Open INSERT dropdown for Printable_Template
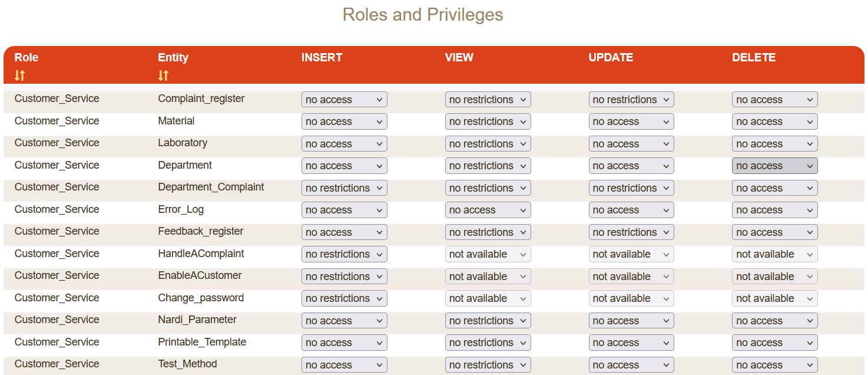This screenshot has height=375, width=868. pyautogui.click(x=344, y=343)
